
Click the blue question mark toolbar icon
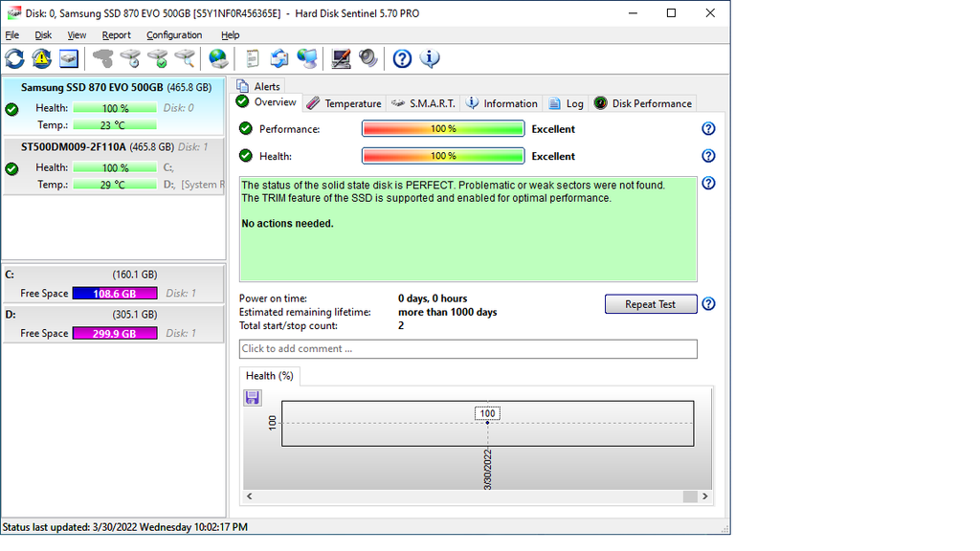tap(402, 58)
